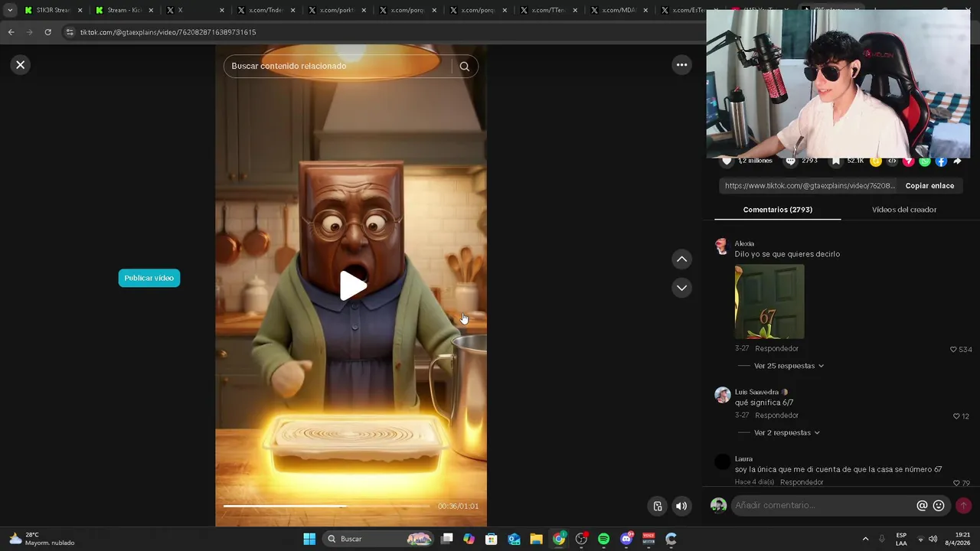
Task: Open the 67 door image in Alexia's comment
Action: pos(769,302)
